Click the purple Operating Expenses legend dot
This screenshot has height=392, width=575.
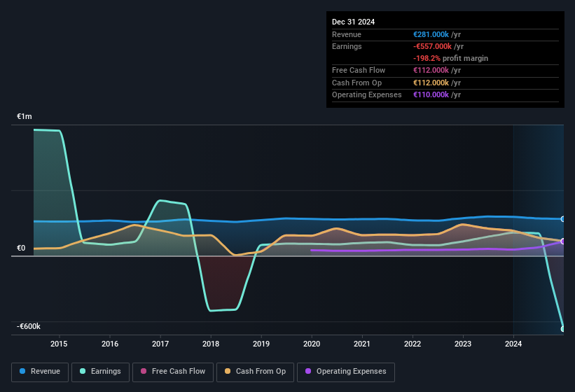308,372
